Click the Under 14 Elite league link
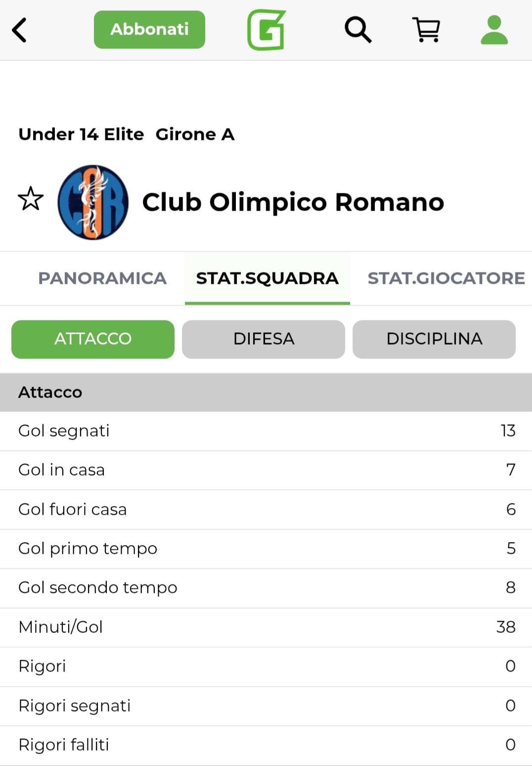The image size is (532, 766). point(81,134)
